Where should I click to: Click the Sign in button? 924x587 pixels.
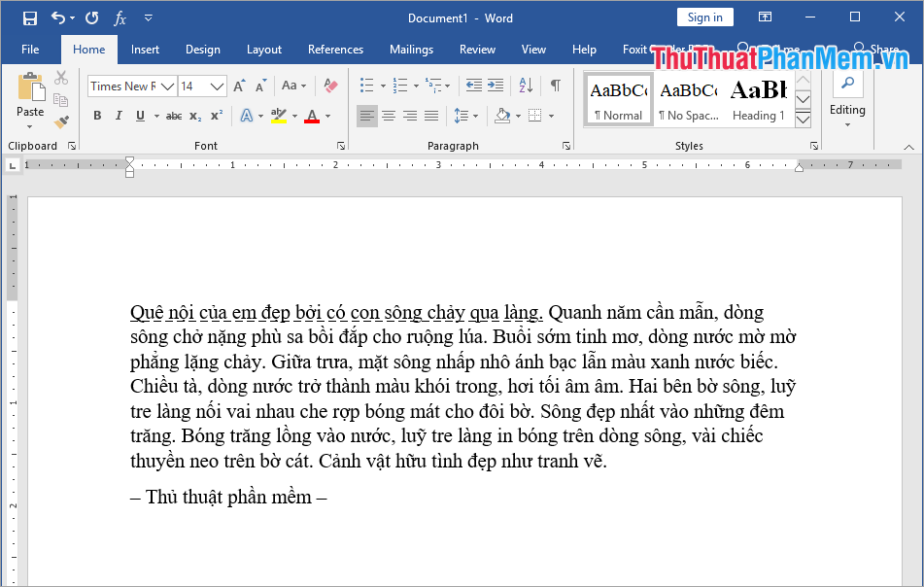pos(703,17)
